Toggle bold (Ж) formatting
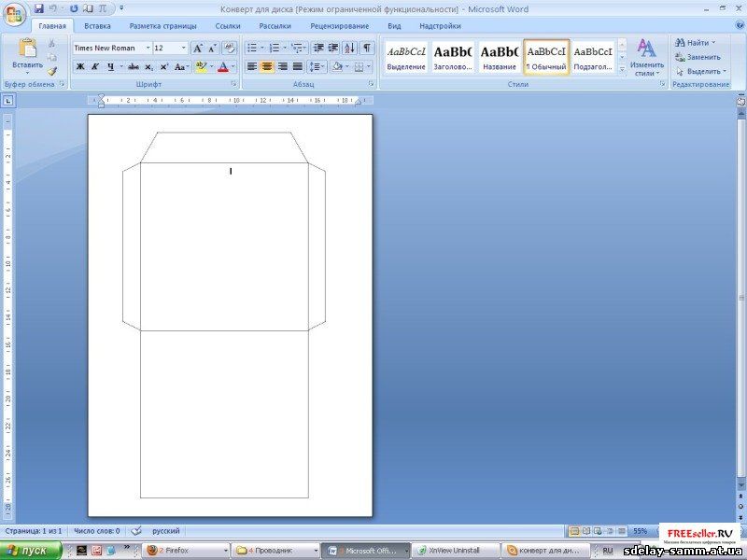Image resolution: width=747 pixels, height=560 pixels. click(80, 66)
